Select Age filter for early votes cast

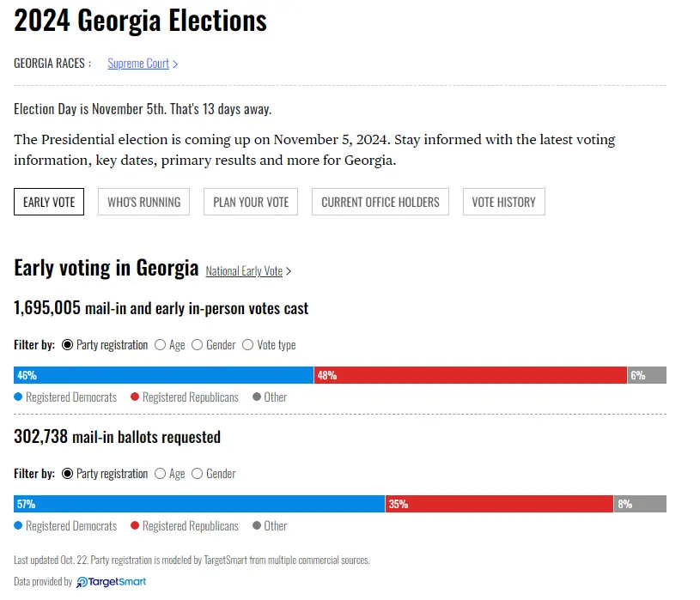pos(161,345)
